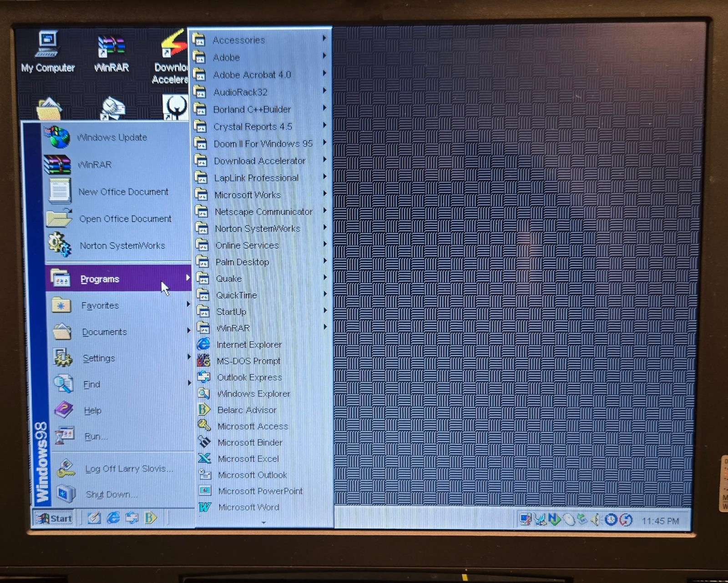Viewport: 728px width, 583px height.
Task: Click the rightmost refresh-style tray icon
Action: pos(626,519)
